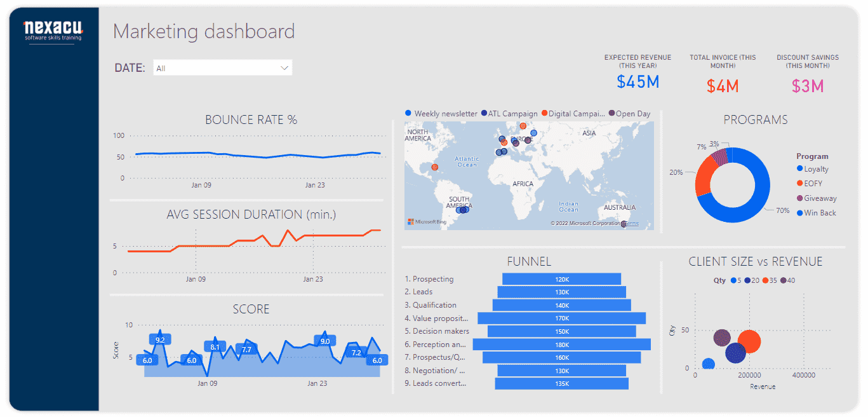Viewport: 868px width, 417px height.
Task: Click the $45M Expected Revenue value
Action: (x=638, y=81)
